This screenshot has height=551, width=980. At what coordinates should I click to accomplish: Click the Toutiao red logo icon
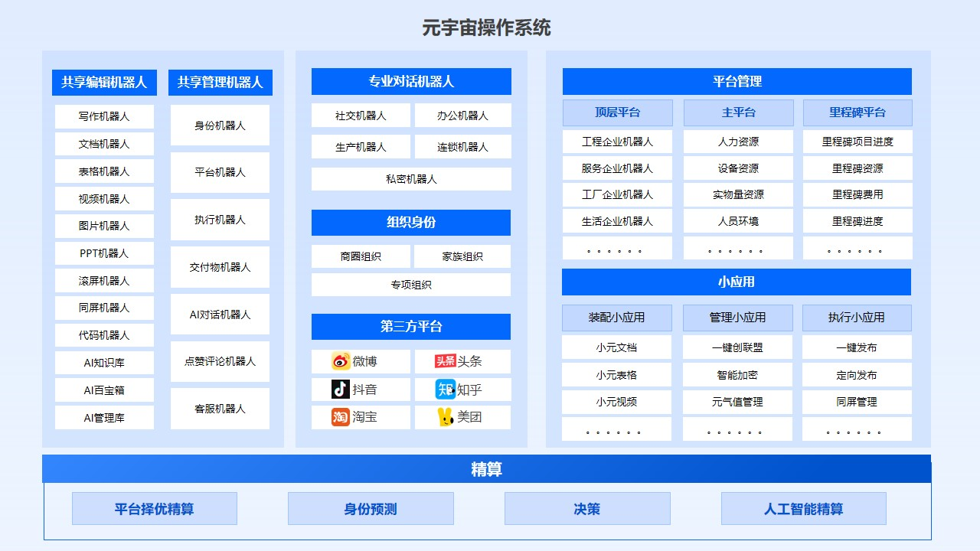click(446, 361)
